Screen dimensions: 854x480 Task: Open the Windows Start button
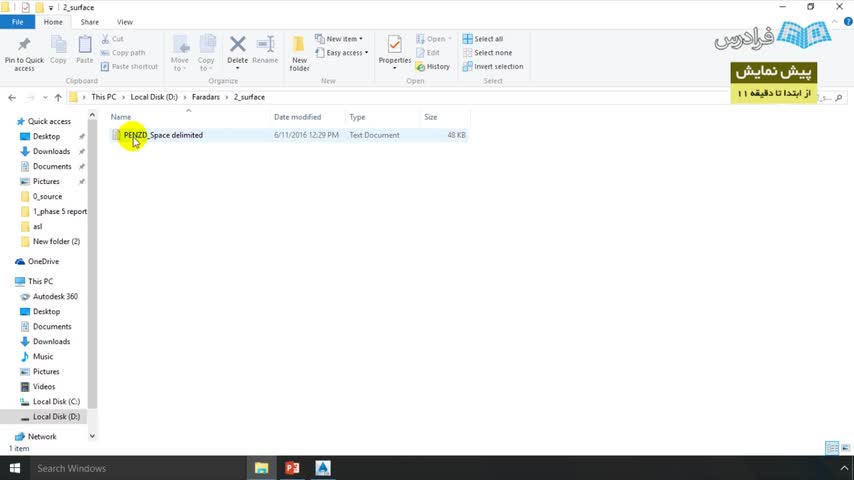[x=15, y=468]
